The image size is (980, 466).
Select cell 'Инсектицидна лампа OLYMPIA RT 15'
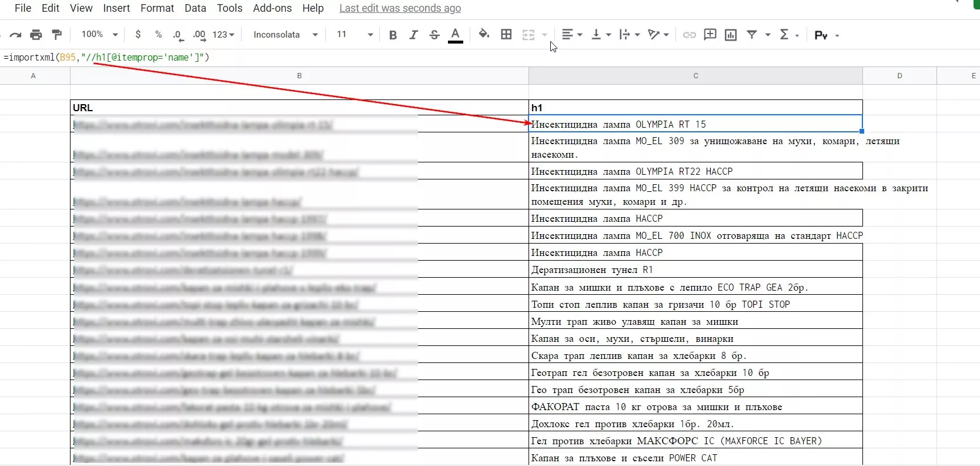(695, 124)
